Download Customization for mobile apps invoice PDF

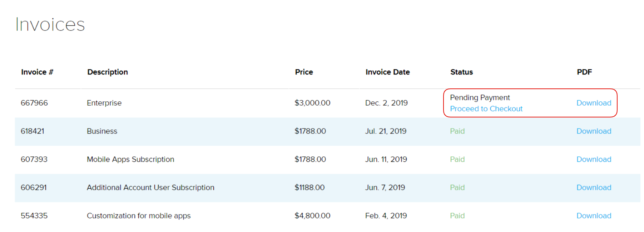tap(594, 216)
